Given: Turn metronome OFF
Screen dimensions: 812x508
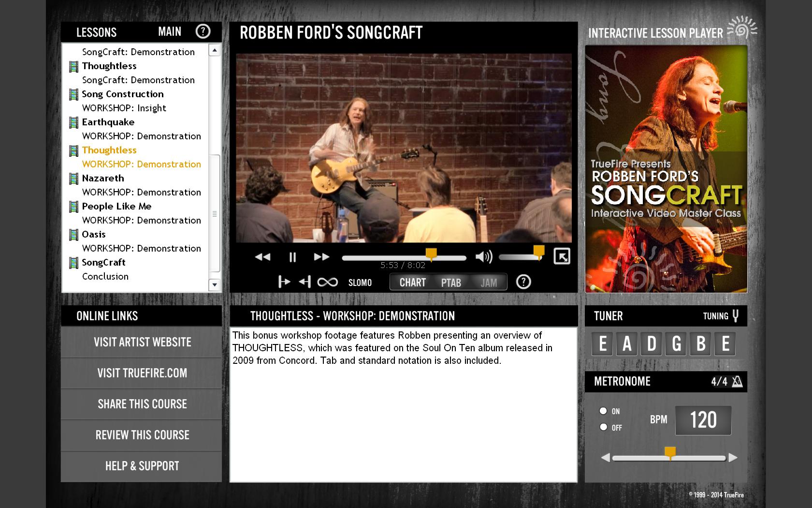Looking at the screenshot, I should [x=603, y=427].
